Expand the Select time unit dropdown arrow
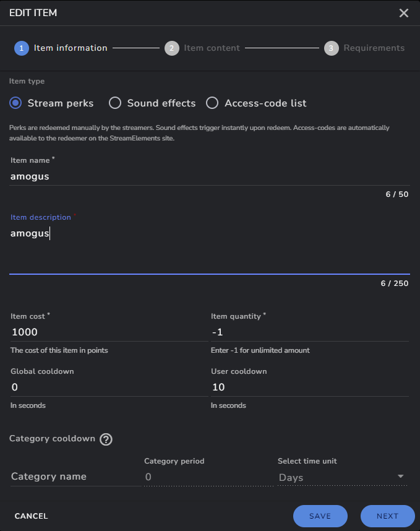The width and height of the screenshot is (420, 531). tap(400, 477)
